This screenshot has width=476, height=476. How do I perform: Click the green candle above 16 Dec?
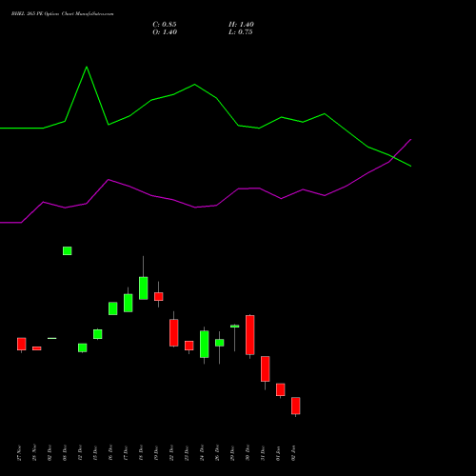click(113, 308)
